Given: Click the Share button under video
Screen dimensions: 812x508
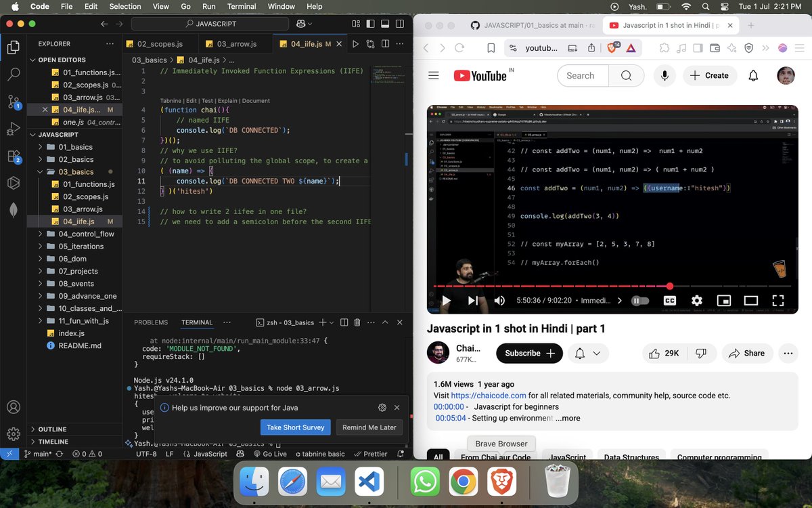Looking at the screenshot, I should pyautogui.click(x=747, y=353).
